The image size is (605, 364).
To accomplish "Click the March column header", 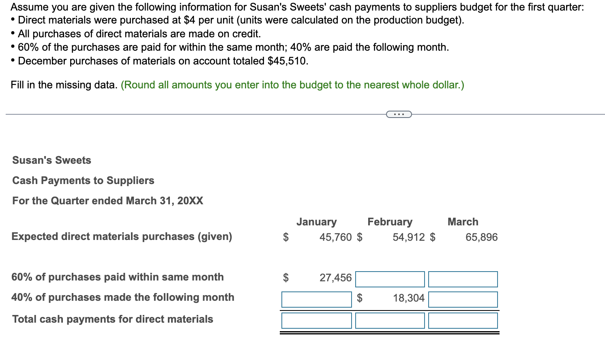I will pos(463,222).
